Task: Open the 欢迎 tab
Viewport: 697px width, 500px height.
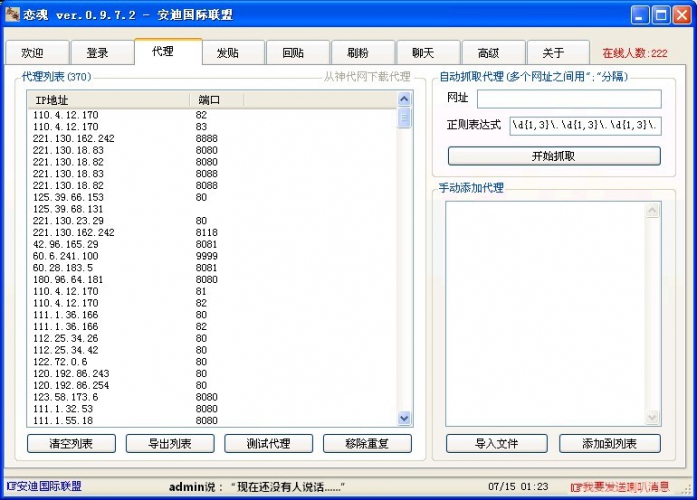Action: pos(37,53)
